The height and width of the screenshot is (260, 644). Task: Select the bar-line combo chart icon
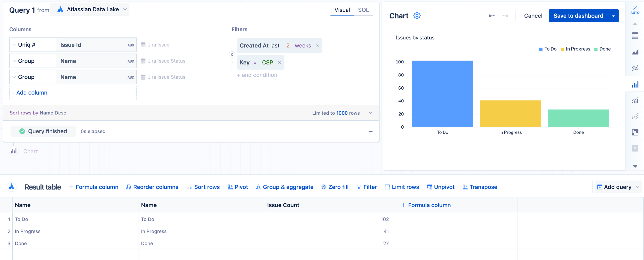point(635,100)
